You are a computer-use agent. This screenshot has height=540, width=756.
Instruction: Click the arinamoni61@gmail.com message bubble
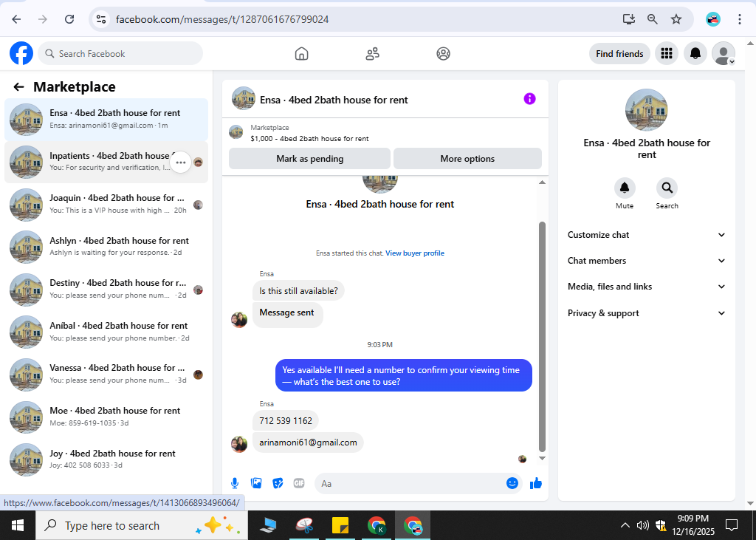click(308, 442)
